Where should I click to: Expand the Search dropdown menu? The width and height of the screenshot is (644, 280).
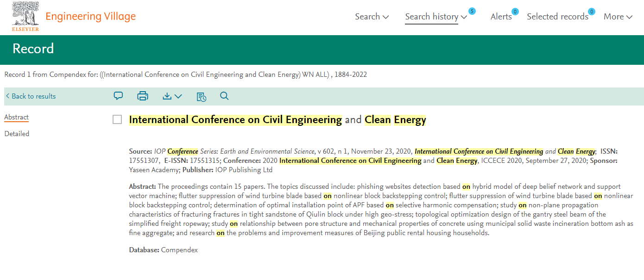372,17
